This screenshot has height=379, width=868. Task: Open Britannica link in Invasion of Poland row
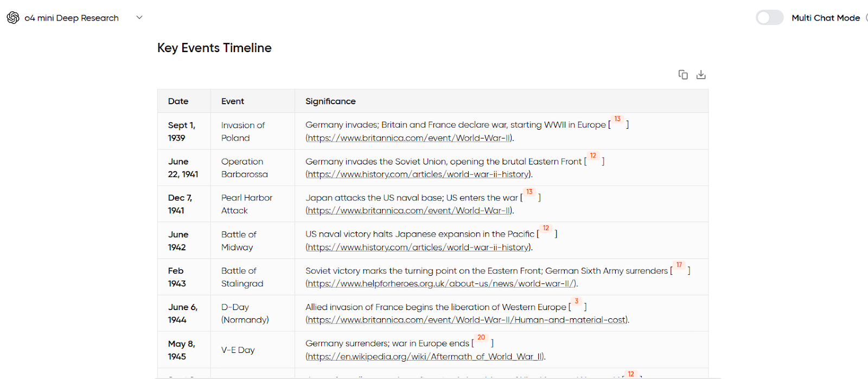[x=409, y=138]
